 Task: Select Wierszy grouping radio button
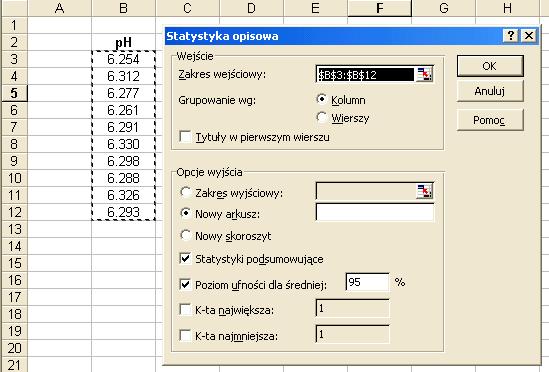click(x=321, y=117)
